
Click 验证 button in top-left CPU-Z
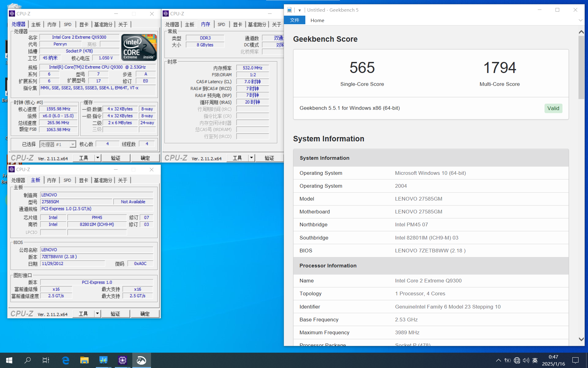pyautogui.click(x=115, y=158)
